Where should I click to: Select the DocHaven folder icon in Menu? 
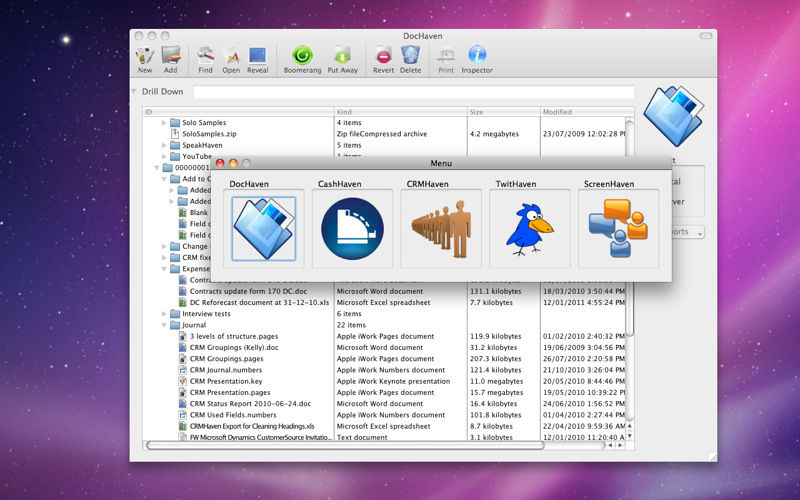(x=264, y=229)
